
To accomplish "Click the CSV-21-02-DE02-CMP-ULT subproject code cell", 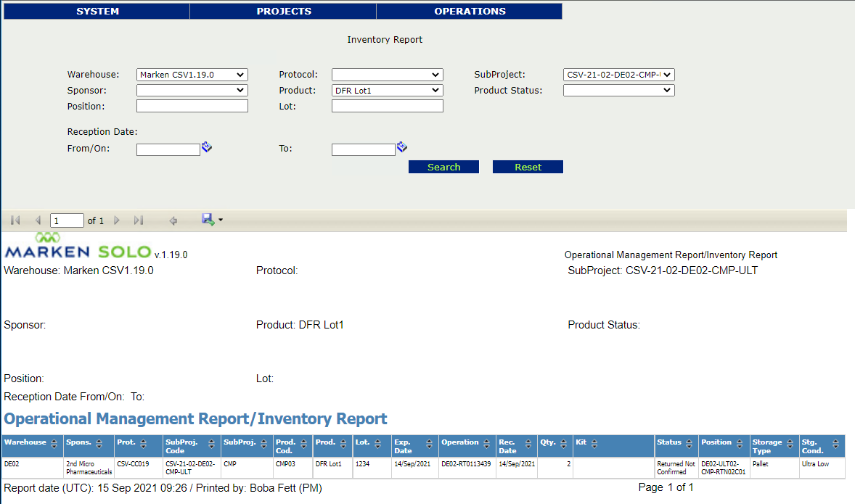I will (190, 468).
